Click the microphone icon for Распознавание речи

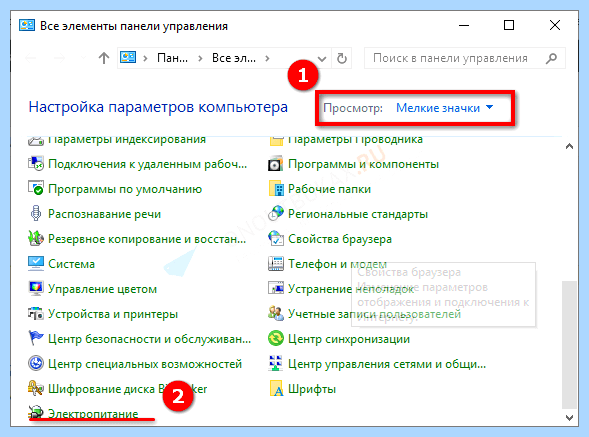click(36, 213)
